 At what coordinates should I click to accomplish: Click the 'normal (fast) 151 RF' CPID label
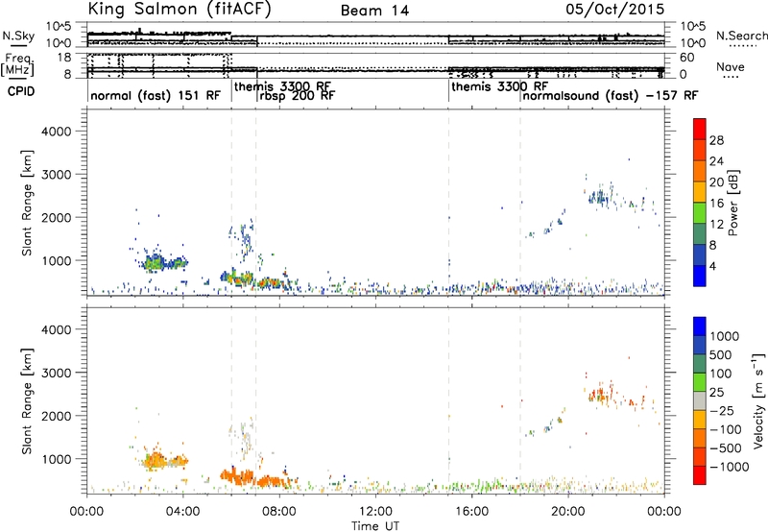pyautogui.click(x=156, y=95)
